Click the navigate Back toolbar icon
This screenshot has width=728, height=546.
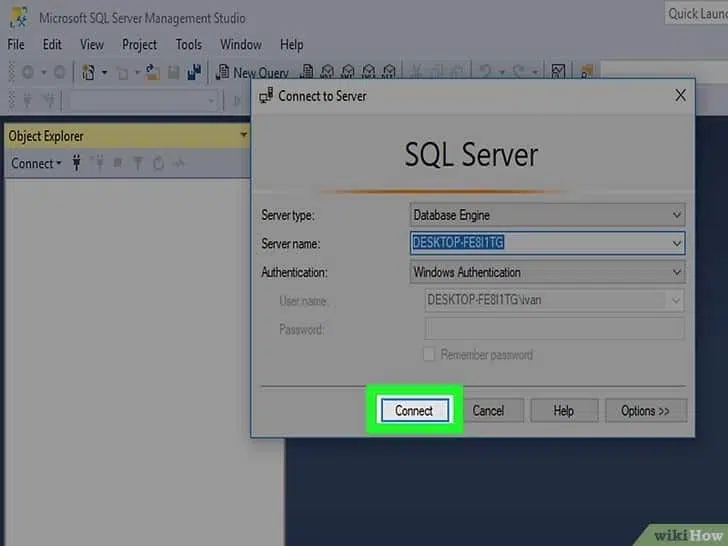(x=27, y=72)
